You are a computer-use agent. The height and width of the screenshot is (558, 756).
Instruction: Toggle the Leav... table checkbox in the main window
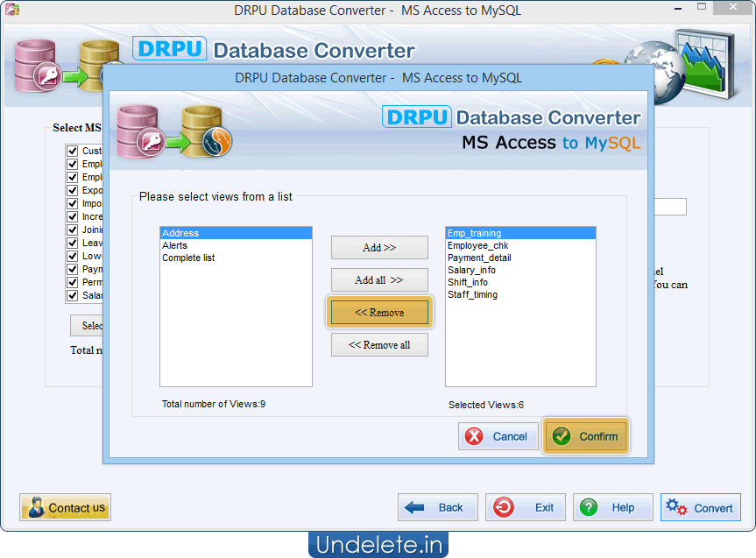[73, 243]
